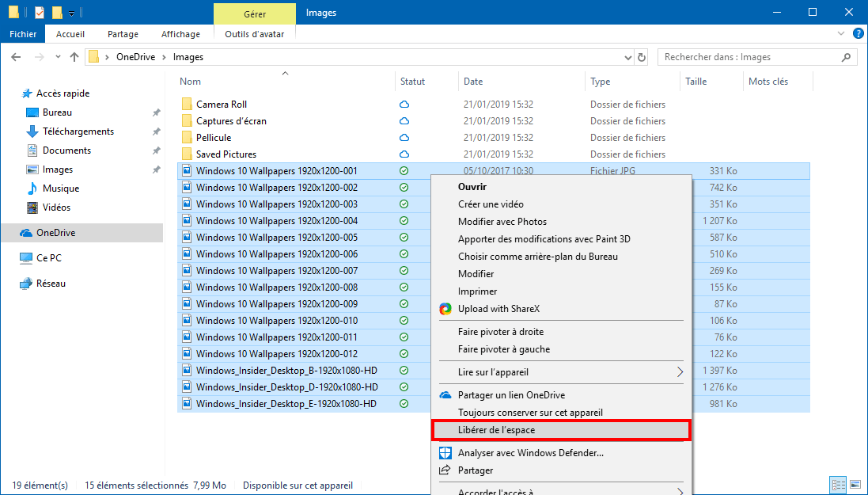Viewport: 868px width, 495px height.
Task: Click the search magnifier icon
Action: click(846, 57)
